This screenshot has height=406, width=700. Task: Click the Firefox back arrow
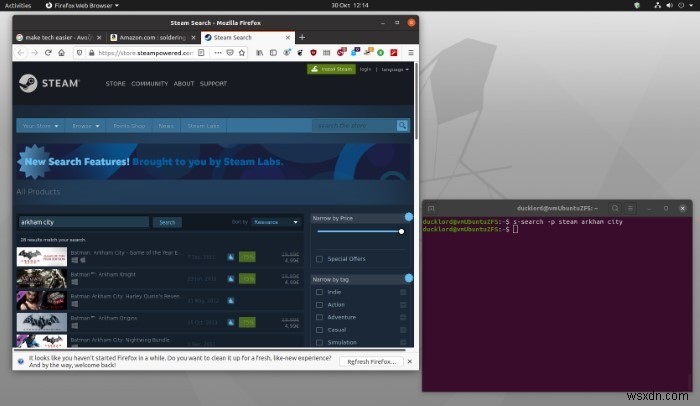click(21, 53)
